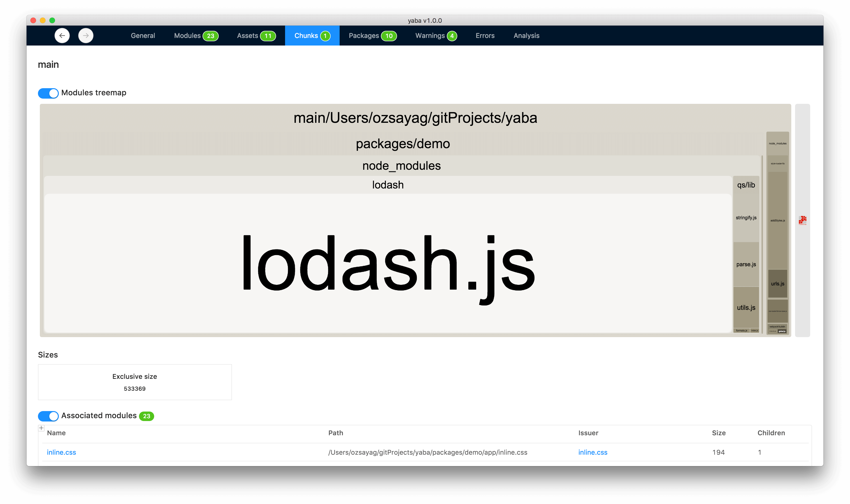Open the Packages tab
This screenshot has width=850, height=504.
pos(373,36)
